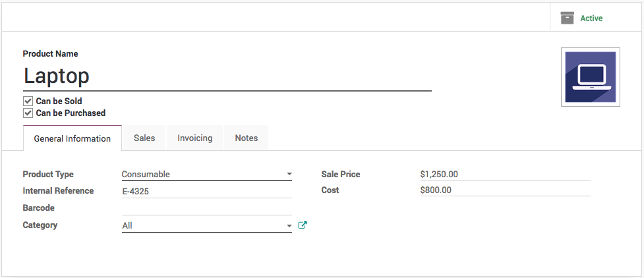Click the empty Barcode input field
Image resolution: width=644 pixels, height=278 pixels.
[206, 208]
